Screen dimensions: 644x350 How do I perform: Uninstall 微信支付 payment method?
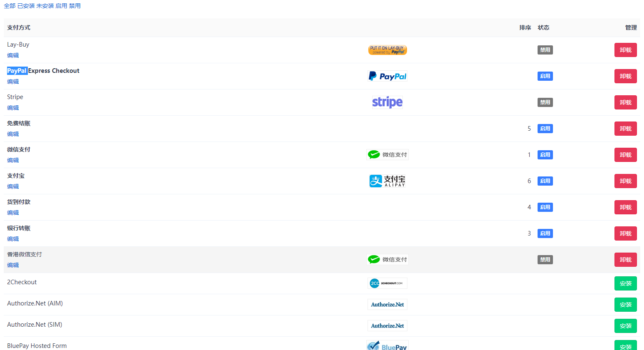pos(626,155)
